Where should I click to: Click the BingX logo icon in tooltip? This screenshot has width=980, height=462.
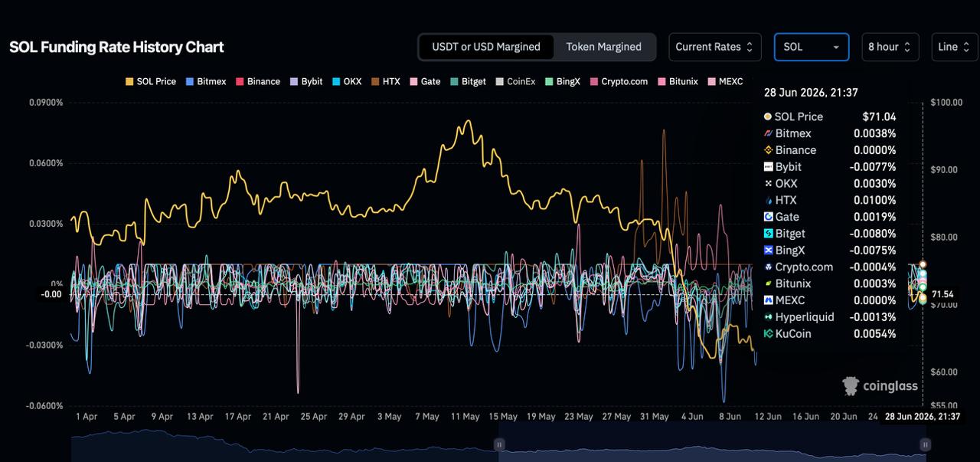(x=768, y=250)
